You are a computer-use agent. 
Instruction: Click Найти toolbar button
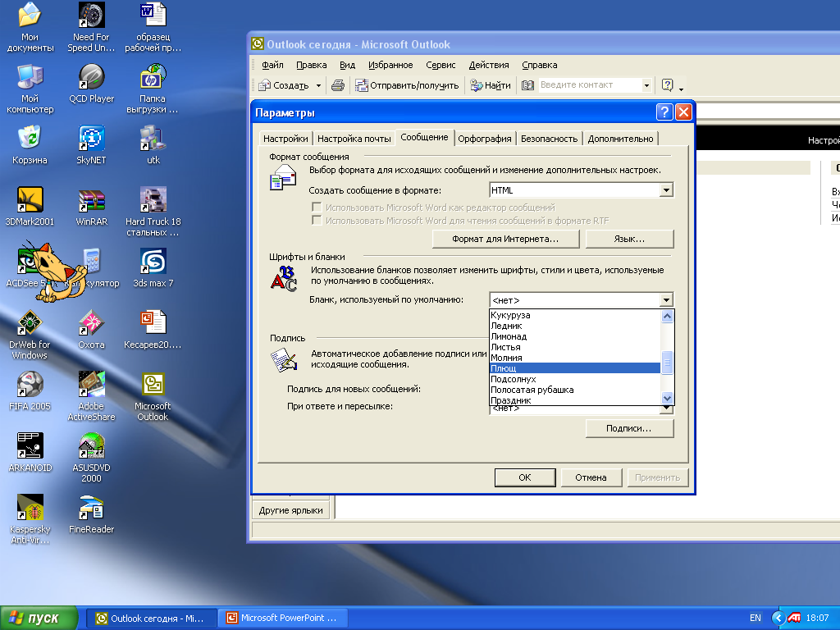[491, 85]
